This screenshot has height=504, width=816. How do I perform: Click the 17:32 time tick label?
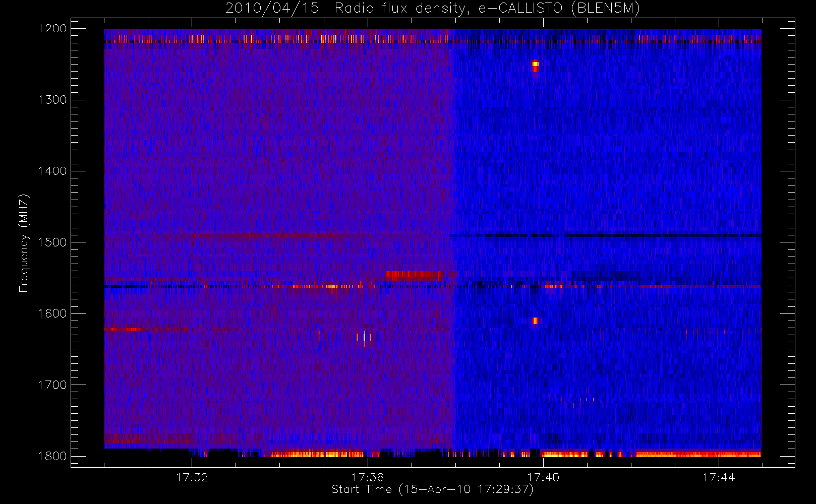tap(192, 477)
